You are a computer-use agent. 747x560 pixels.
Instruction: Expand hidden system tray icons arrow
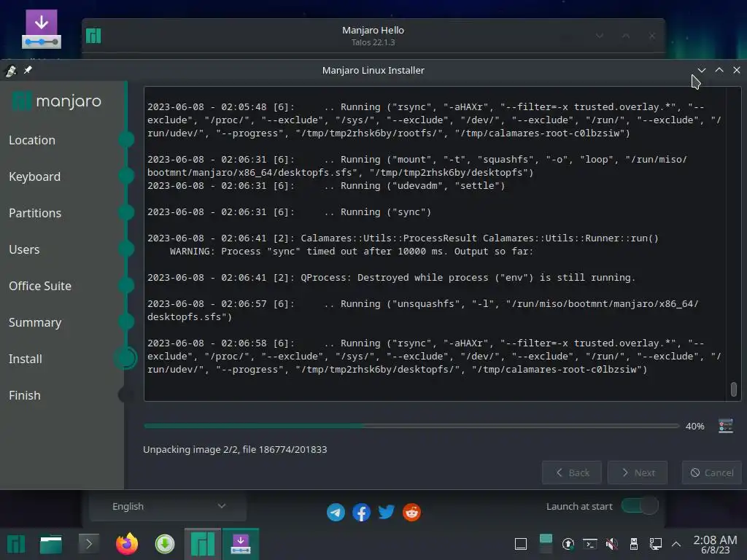676,544
